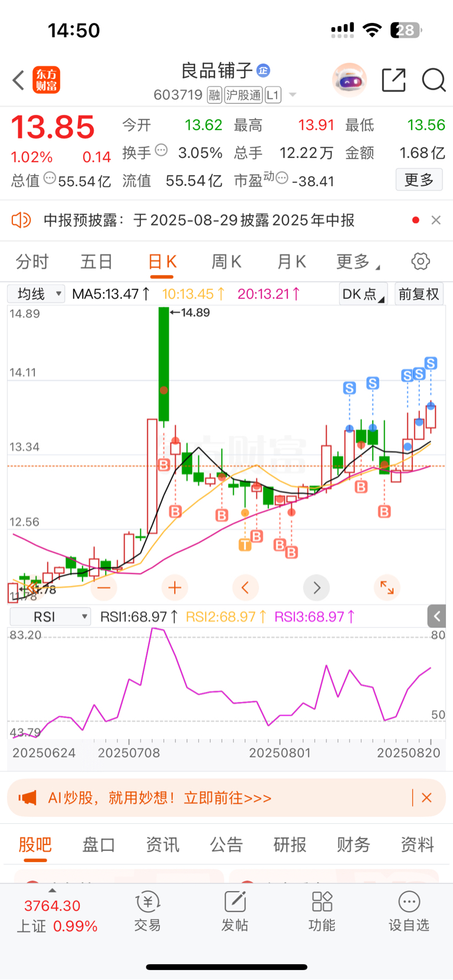Open the 均线 indicator dropdown
Viewport: 453px width, 980px height.
tap(36, 293)
